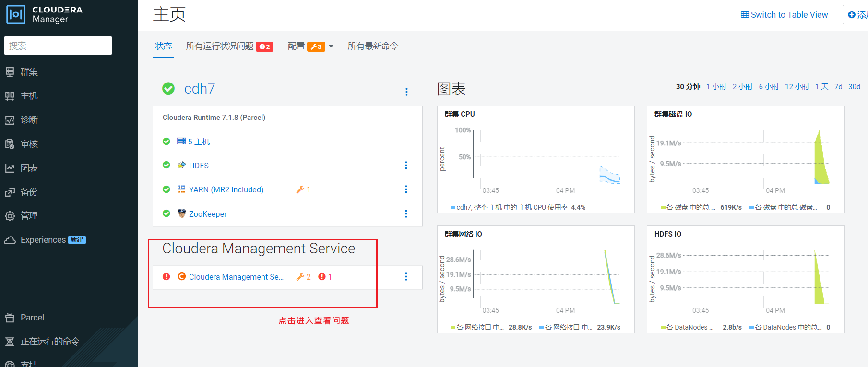Open 图表 in the sidebar

pos(29,168)
